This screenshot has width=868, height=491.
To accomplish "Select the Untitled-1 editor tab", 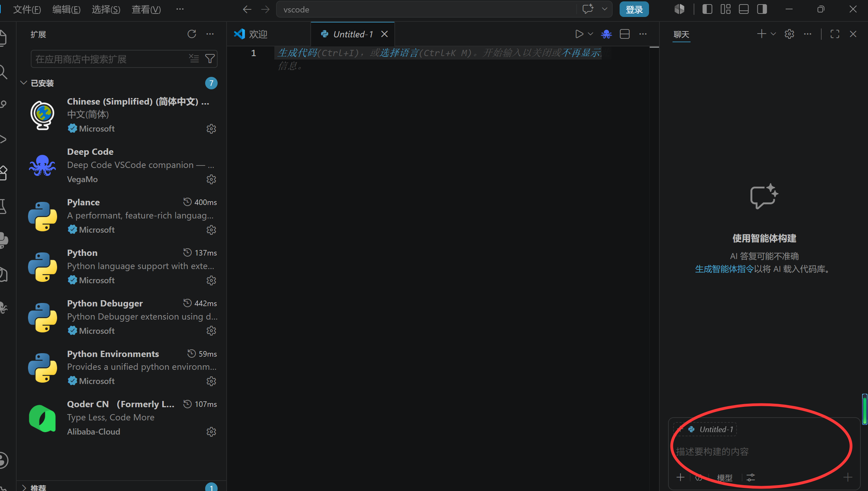I will (353, 34).
